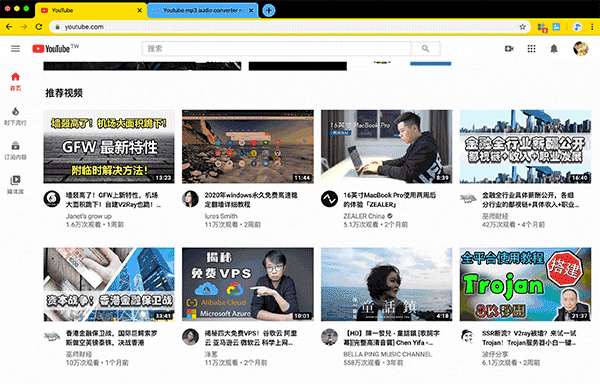Screen dimensions: 600x384
Task: Open the Trojan 搭建 video thumbnail
Action: click(x=525, y=284)
